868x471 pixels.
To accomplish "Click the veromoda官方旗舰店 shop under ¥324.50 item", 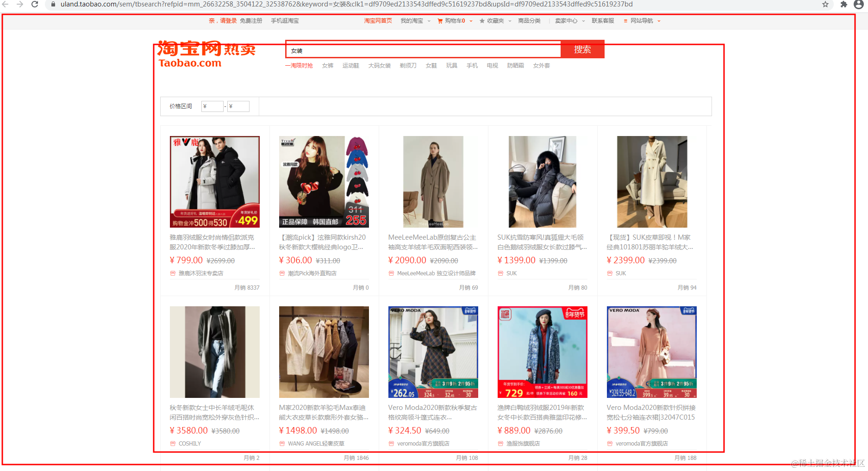I will (423, 444).
